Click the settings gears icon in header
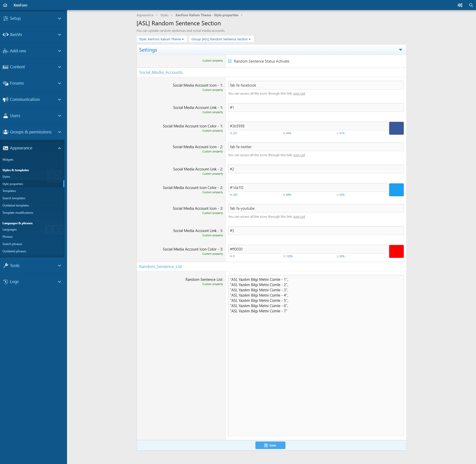 pyautogui.click(x=460, y=5)
